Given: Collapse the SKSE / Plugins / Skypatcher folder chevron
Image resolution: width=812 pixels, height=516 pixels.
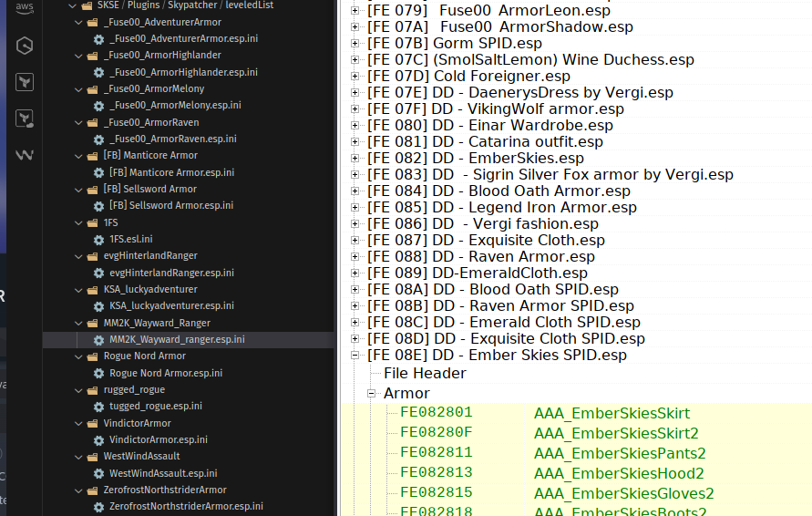Looking at the screenshot, I should 61,5.
